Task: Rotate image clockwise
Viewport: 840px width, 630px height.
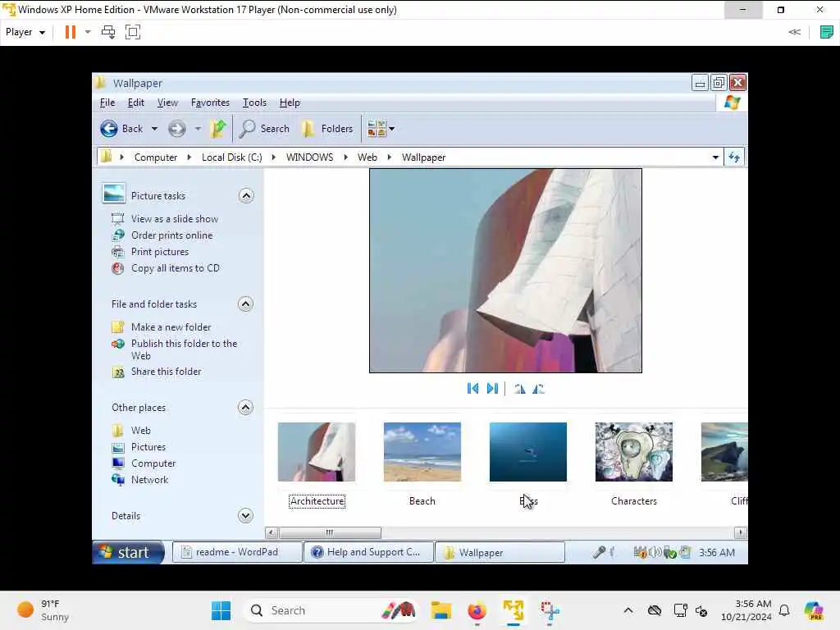Action: click(519, 389)
